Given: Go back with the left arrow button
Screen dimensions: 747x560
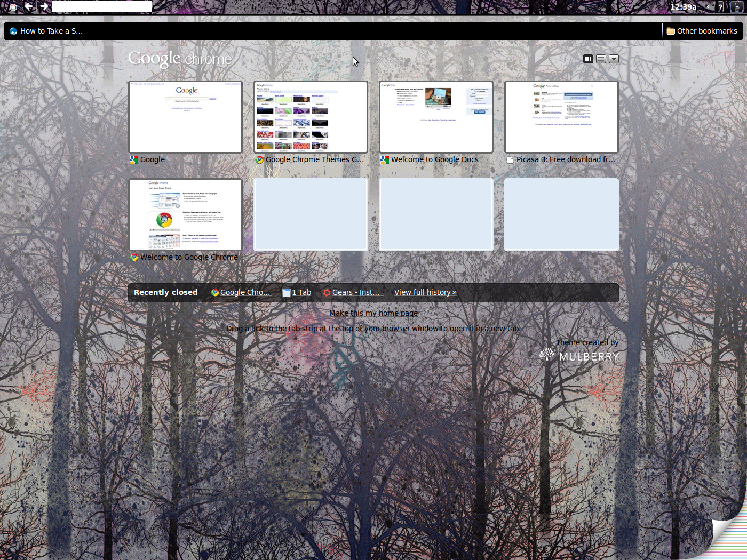Looking at the screenshot, I should point(29,6).
